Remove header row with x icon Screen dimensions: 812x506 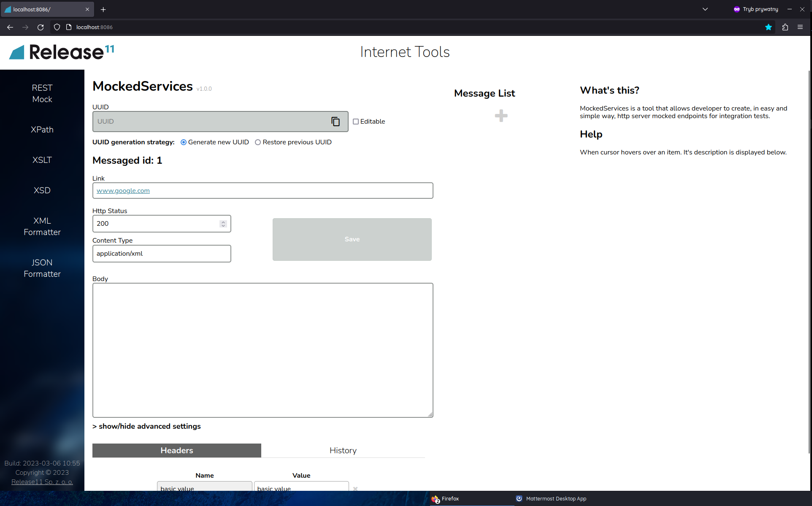355,488
